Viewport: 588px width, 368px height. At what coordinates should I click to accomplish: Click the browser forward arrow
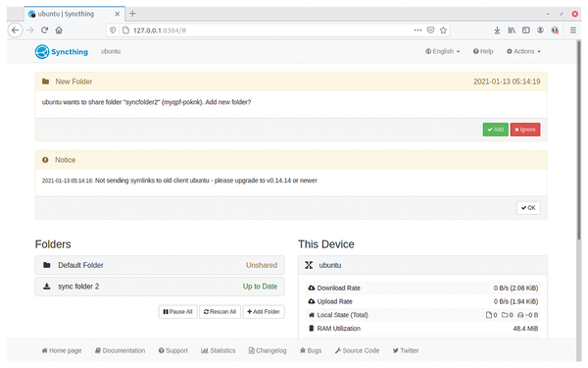click(x=30, y=30)
